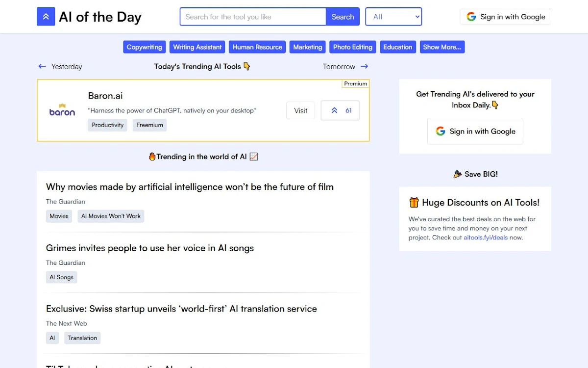The width and height of the screenshot is (588, 368).
Task: Click The Guardian label under Grimes article
Action: tap(66, 263)
